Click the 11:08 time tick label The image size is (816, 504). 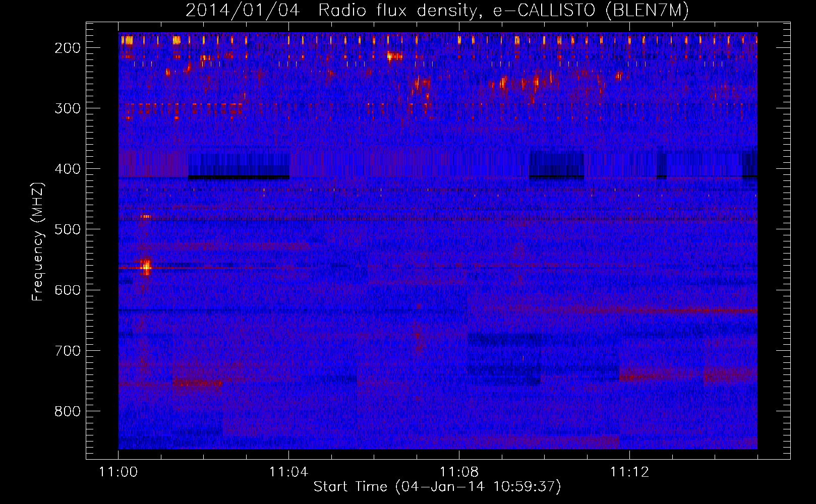459,472
